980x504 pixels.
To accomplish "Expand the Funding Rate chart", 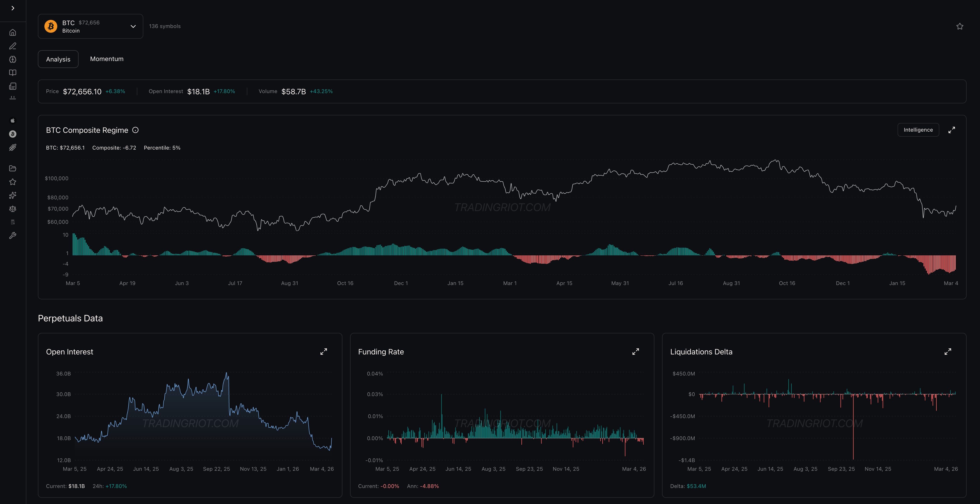I will pyautogui.click(x=635, y=352).
